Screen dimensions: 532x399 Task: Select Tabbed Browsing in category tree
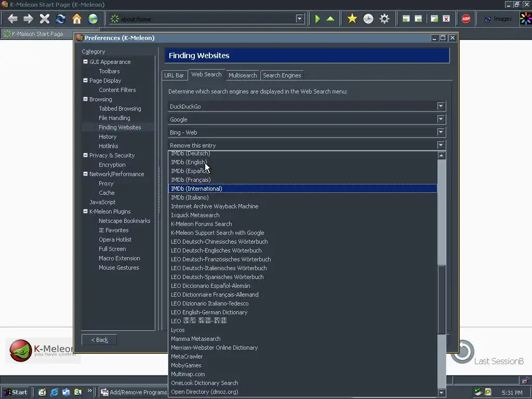coord(120,109)
